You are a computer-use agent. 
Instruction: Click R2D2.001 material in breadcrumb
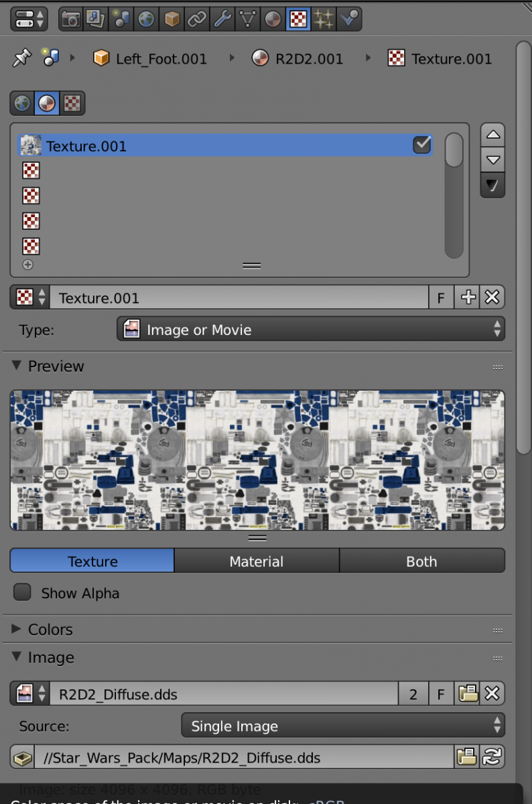(x=297, y=59)
